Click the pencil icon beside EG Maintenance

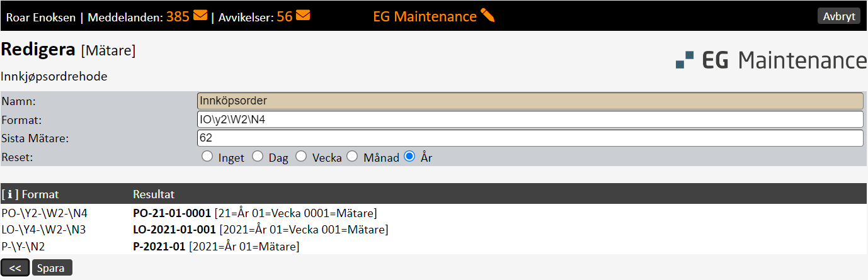click(488, 16)
